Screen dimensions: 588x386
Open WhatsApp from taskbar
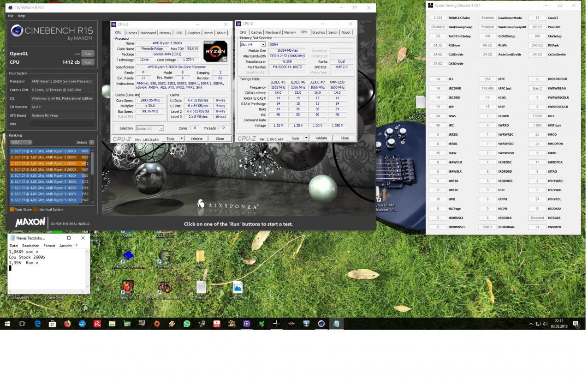coord(187,324)
